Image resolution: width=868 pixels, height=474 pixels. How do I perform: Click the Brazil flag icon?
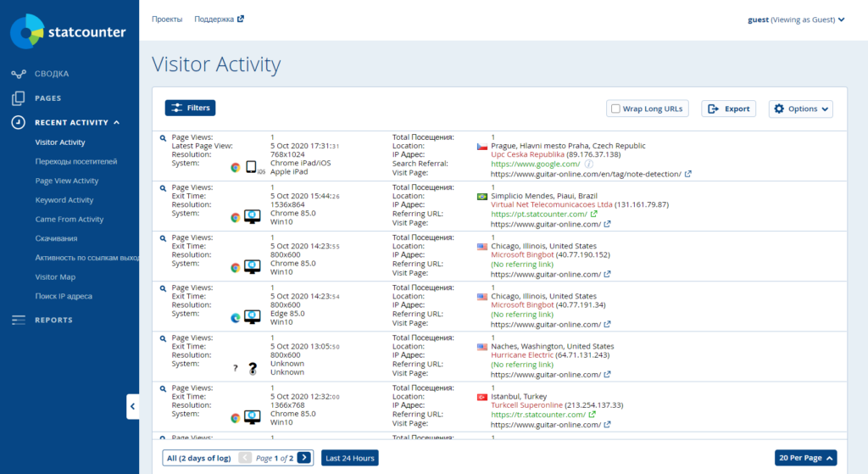pos(482,197)
